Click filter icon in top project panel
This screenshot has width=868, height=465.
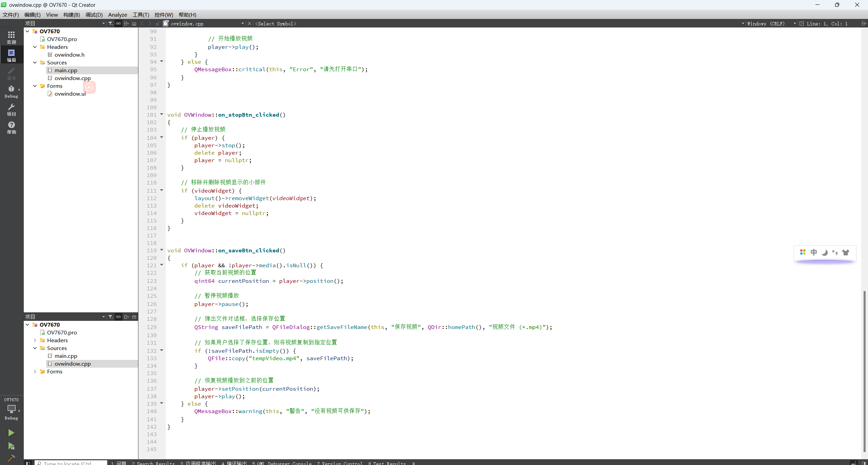coord(111,23)
